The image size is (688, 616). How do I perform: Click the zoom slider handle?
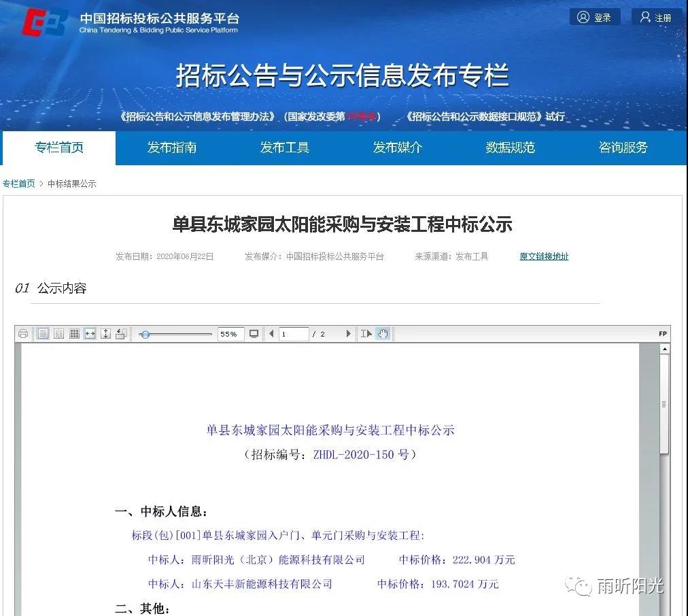145,334
